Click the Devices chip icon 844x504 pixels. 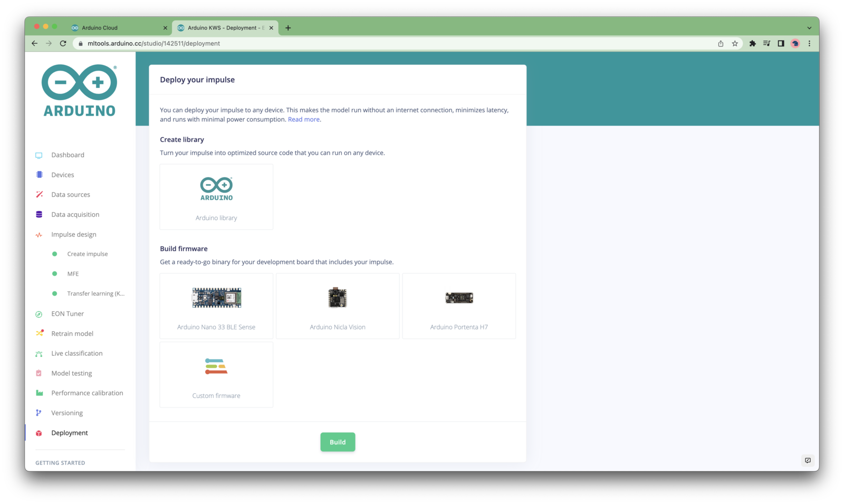pos(39,175)
